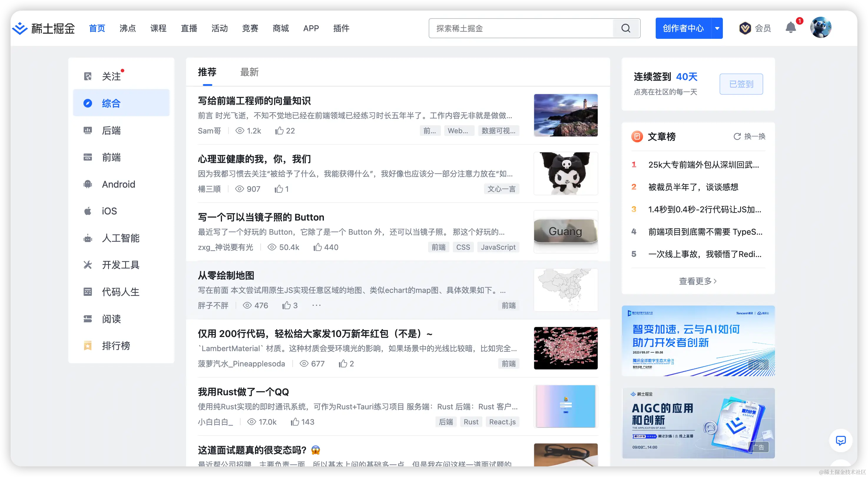Screen dimensions: 868x477
Task: Open the lighthouse article thumbnail
Action: click(x=565, y=115)
